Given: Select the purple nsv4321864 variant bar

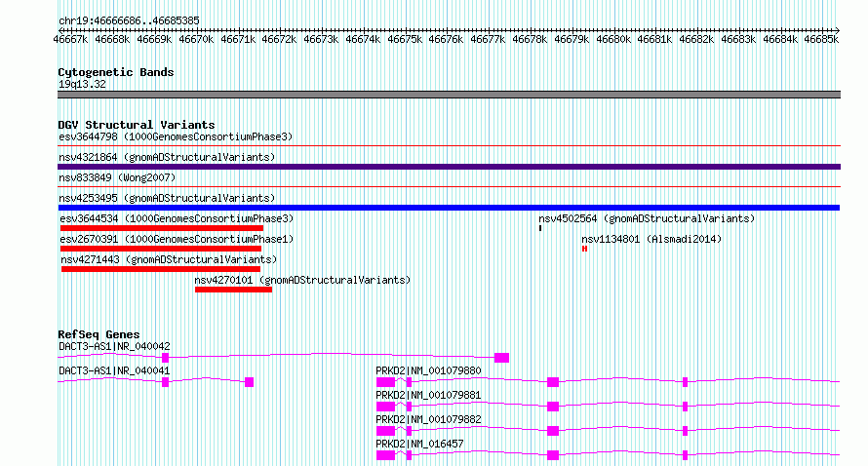Looking at the screenshot, I should [449, 167].
